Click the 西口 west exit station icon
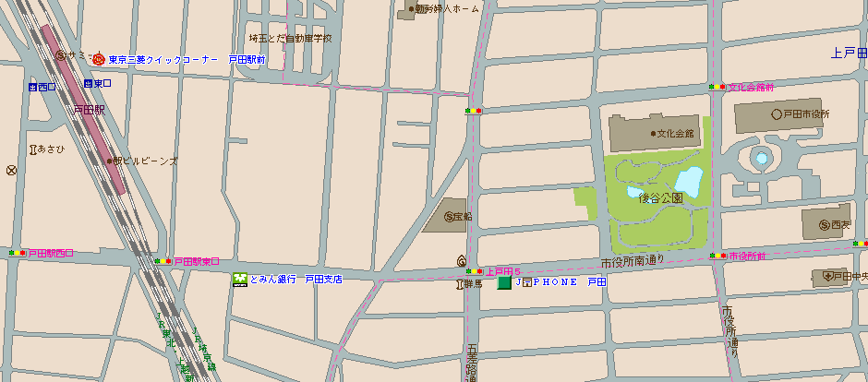868x382 pixels. pyautogui.click(x=34, y=86)
